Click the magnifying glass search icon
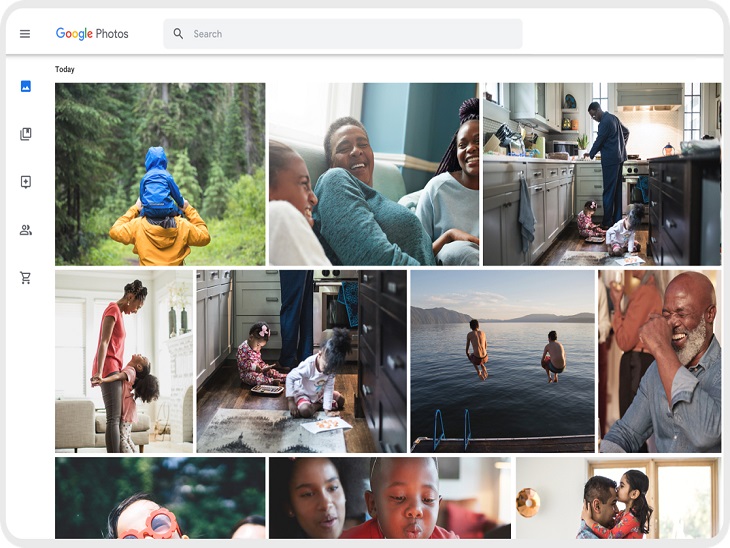 coord(178,34)
